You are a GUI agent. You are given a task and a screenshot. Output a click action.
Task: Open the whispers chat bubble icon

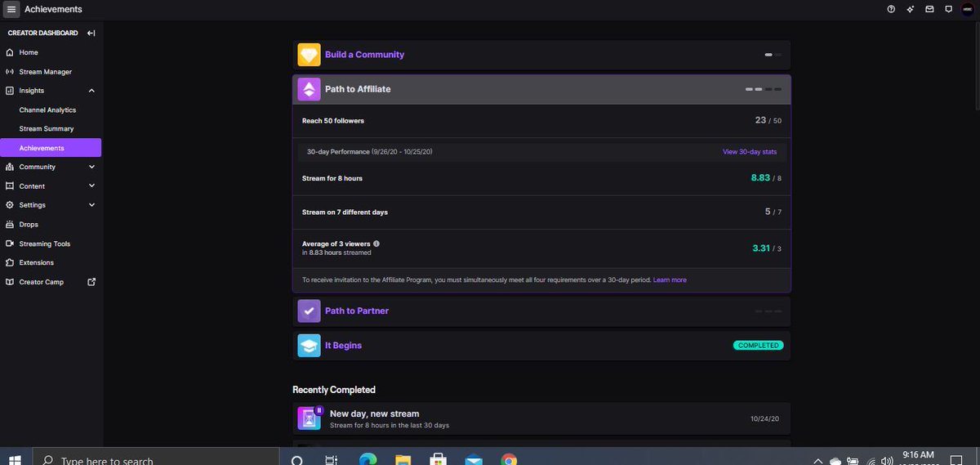(948, 9)
